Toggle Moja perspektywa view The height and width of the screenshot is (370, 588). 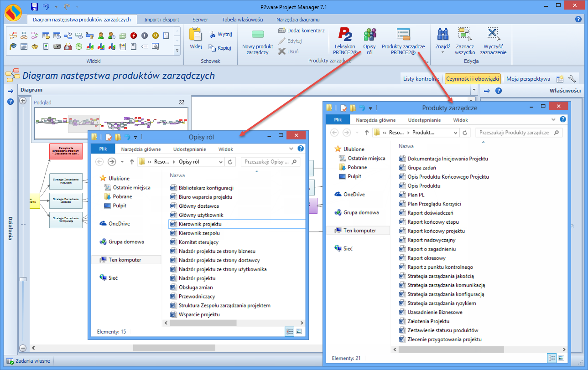[528, 79]
